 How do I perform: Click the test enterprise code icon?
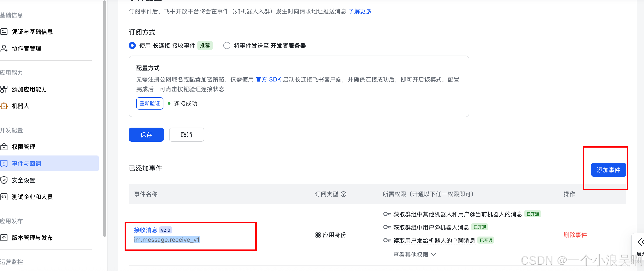coord(4,197)
